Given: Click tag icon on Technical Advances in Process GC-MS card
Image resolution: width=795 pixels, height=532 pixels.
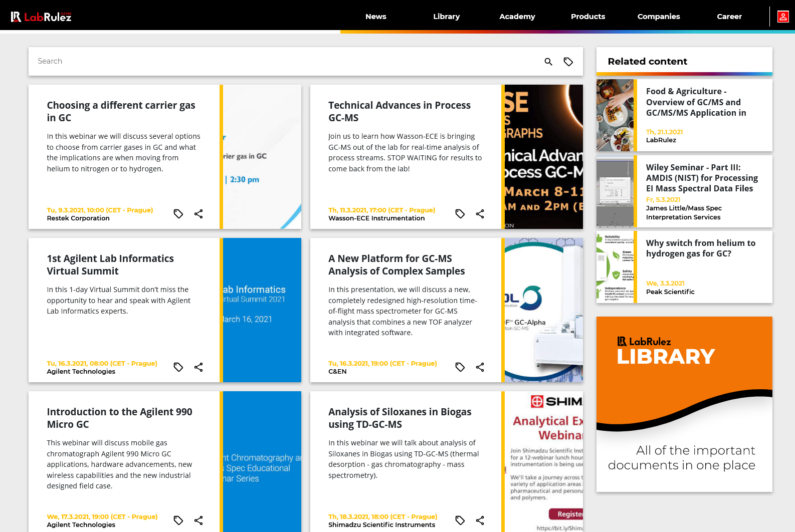Looking at the screenshot, I should (x=460, y=214).
